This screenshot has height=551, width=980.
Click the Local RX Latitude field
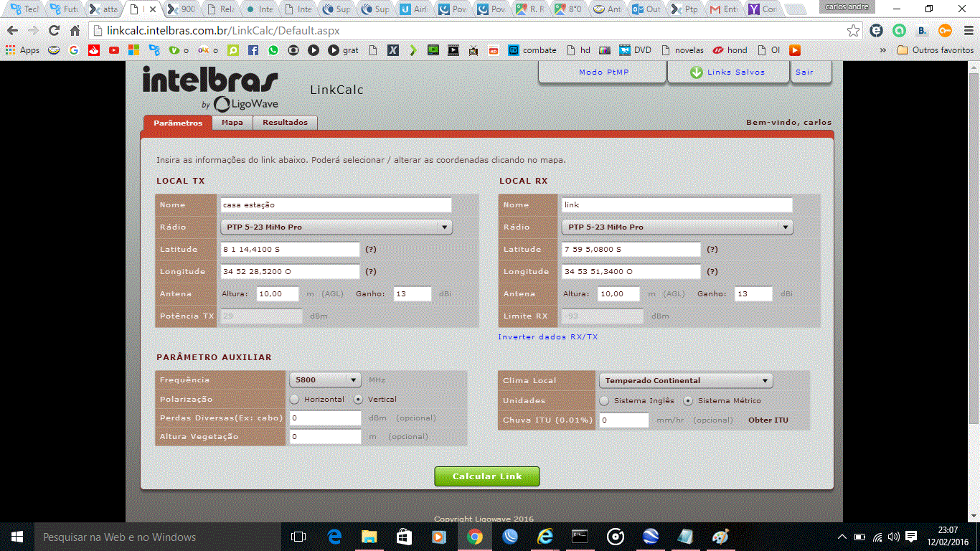[x=631, y=250]
